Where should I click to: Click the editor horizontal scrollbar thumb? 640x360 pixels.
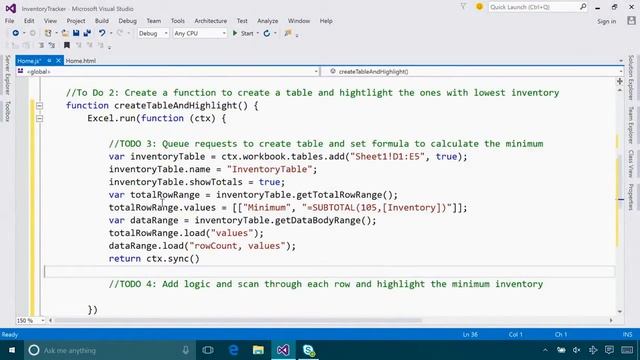pos(238,320)
